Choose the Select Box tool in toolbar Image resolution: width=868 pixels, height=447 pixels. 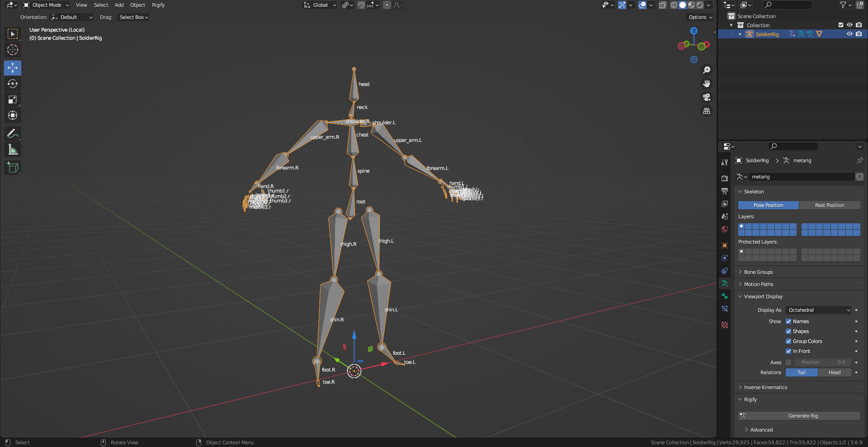(13, 34)
